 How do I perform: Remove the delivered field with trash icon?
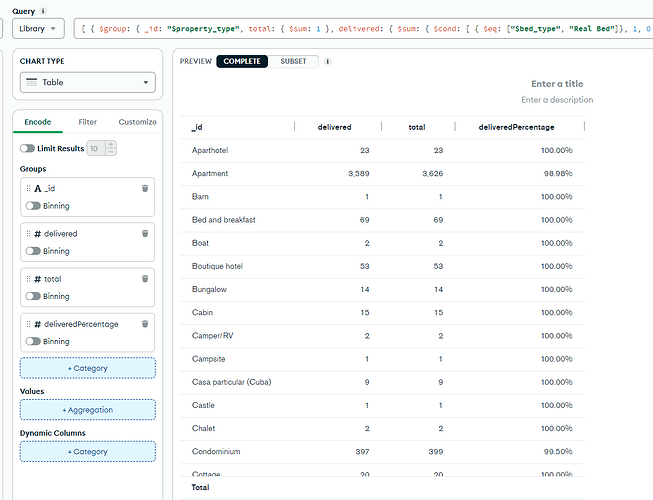pyautogui.click(x=145, y=233)
